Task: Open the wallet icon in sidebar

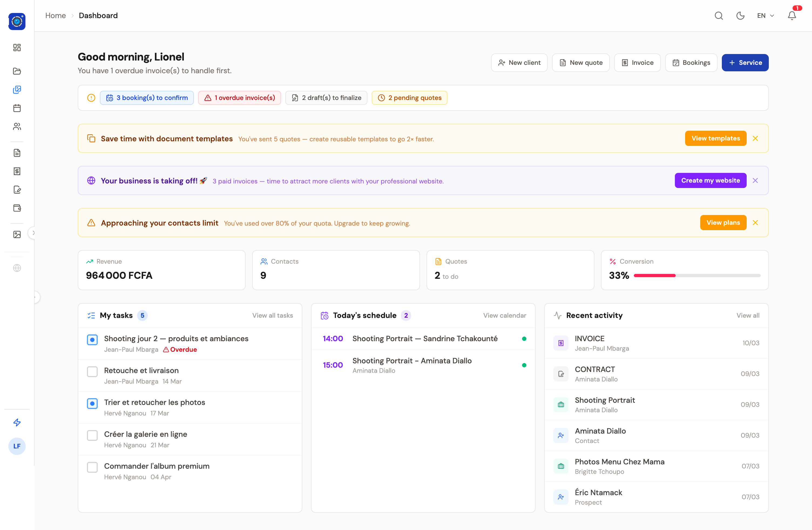Action: tap(17, 208)
